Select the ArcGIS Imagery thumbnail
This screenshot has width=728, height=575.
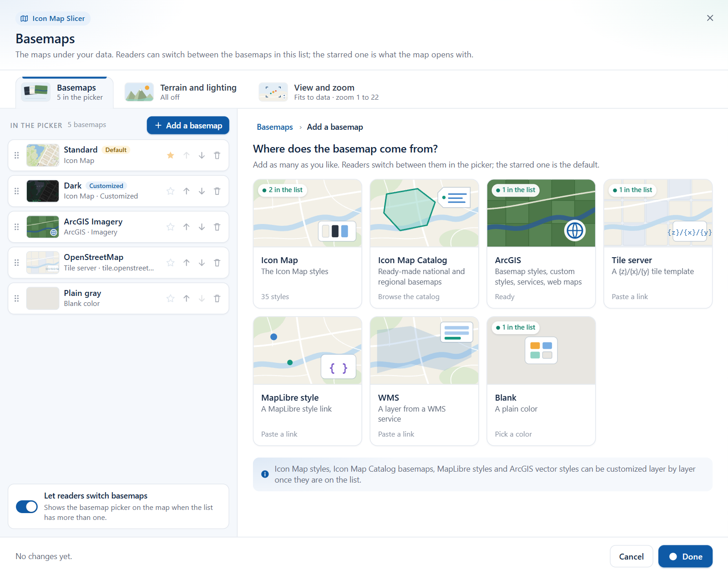[43, 227]
